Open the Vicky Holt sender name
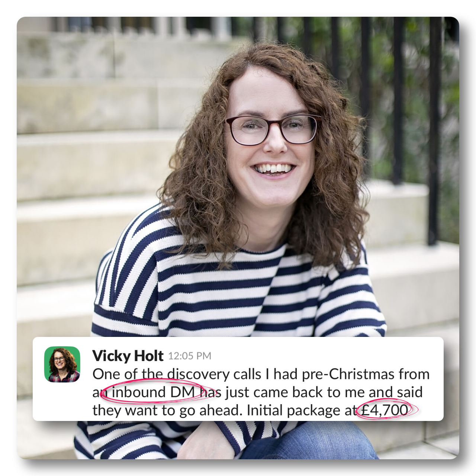 coord(128,356)
